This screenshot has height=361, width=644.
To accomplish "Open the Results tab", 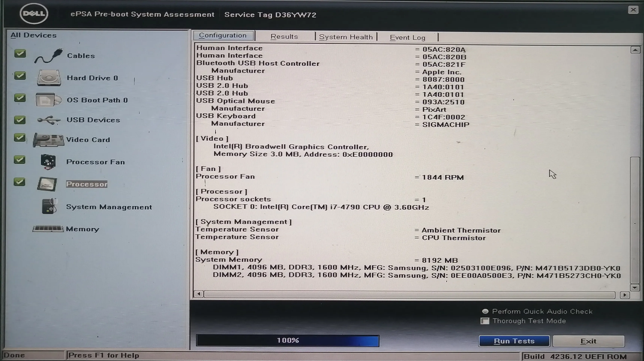I will [x=284, y=37].
